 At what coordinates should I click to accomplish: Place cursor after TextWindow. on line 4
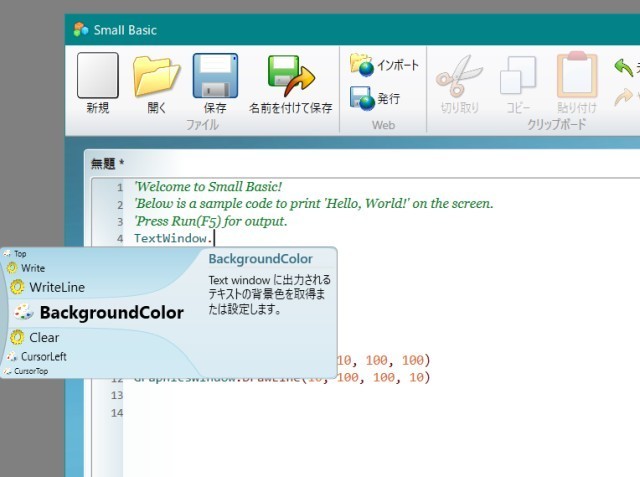(214, 238)
